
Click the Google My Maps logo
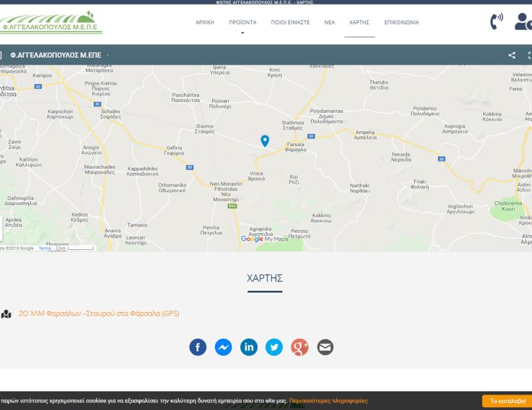click(264, 239)
